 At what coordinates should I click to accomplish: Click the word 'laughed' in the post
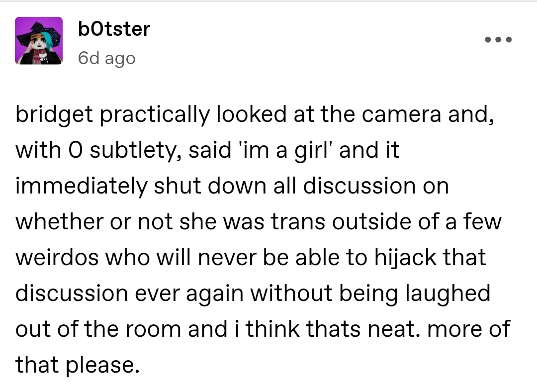(448, 294)
